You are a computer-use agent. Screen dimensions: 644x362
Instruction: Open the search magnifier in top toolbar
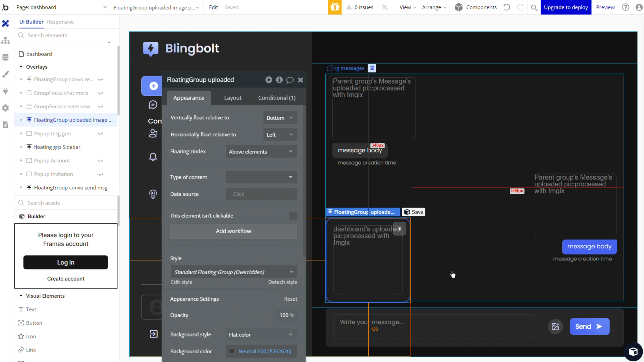coord(534,7)
